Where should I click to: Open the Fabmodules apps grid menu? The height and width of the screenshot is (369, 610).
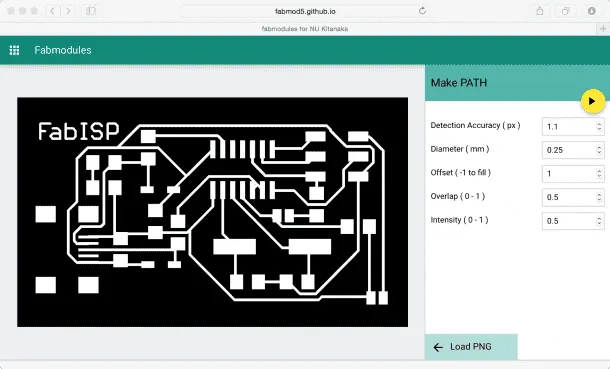[x=14, y=50]
